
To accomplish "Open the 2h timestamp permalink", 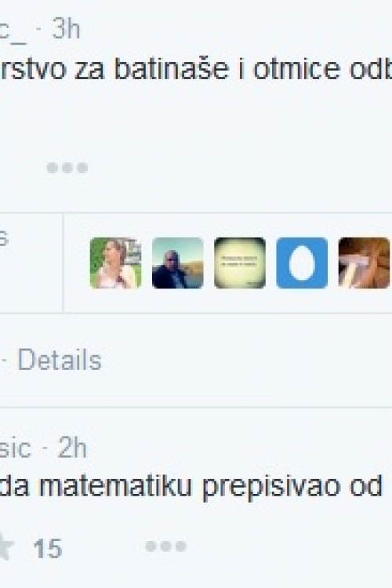I will pyautogui.click(x=72, y=448).
